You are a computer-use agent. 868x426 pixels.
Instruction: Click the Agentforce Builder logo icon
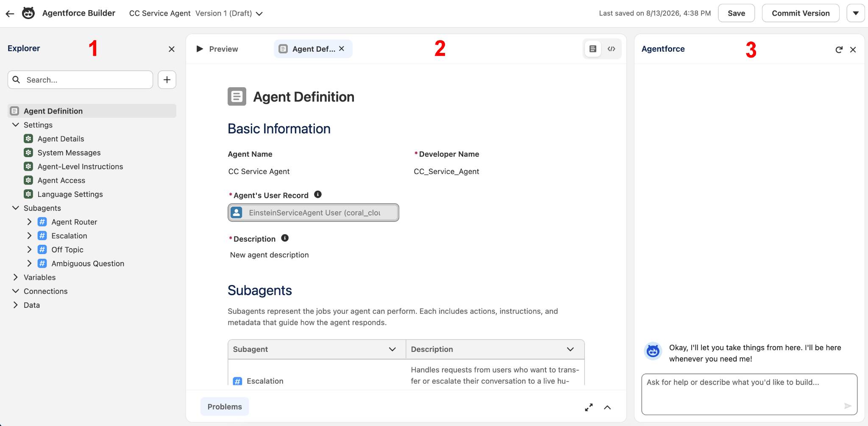pyautogui.click(x=28, y=13)
